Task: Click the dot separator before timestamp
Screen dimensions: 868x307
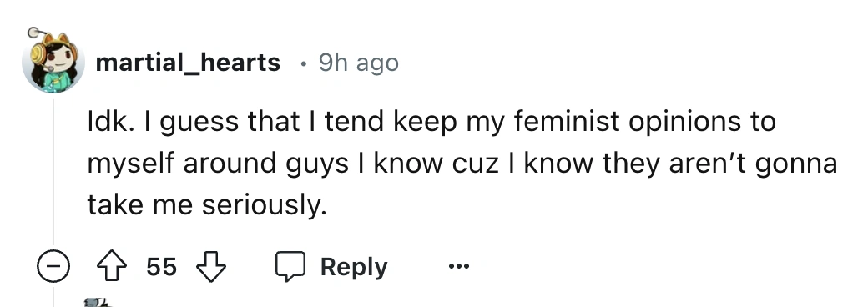Action: click(303, 64)
